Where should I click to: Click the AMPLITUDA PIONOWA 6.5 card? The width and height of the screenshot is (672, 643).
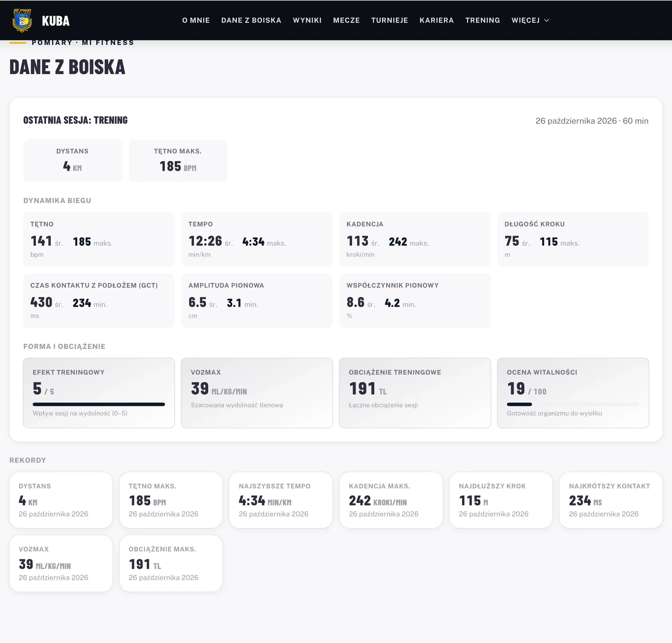click(x=257, y=300)
